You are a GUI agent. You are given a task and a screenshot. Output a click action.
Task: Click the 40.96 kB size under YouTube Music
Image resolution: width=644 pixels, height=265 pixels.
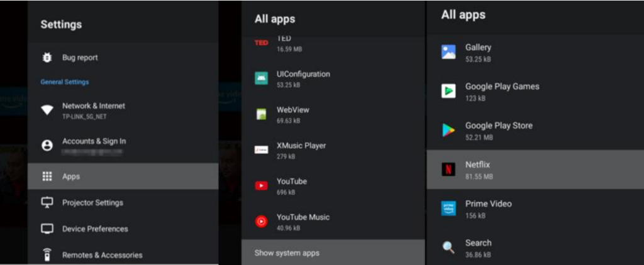coord(288,228)
